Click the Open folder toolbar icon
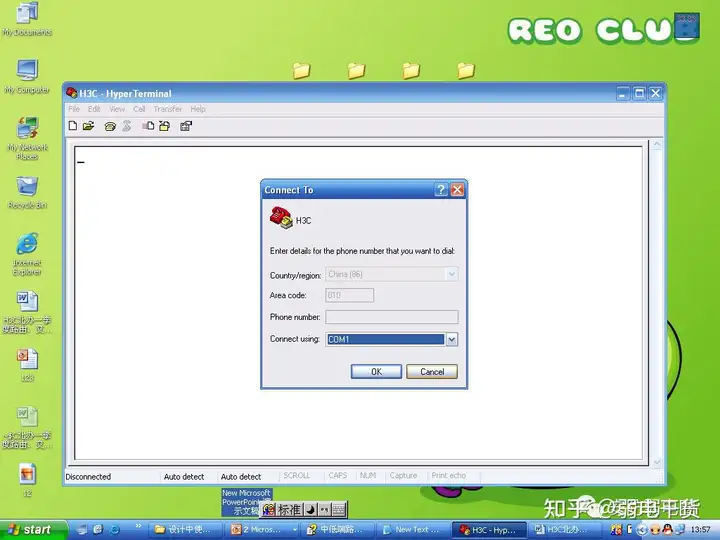720x540 pixels. [x=89, y=126]
